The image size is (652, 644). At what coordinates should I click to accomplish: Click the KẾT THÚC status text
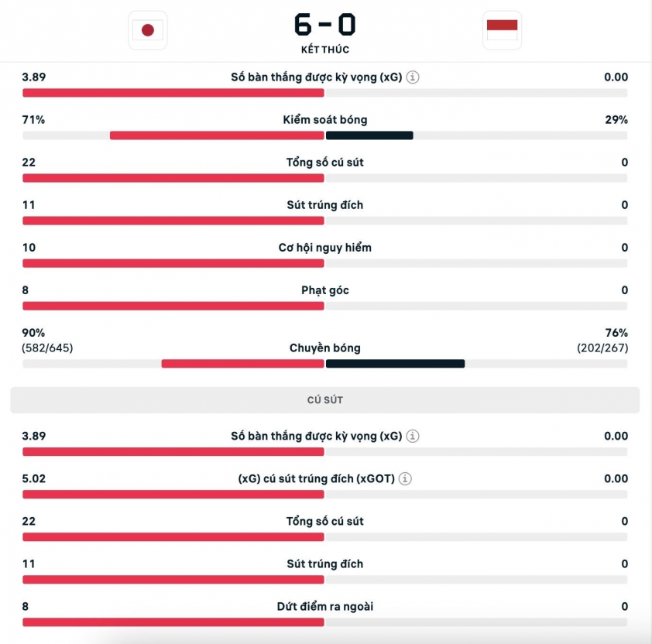click(324, 50)
